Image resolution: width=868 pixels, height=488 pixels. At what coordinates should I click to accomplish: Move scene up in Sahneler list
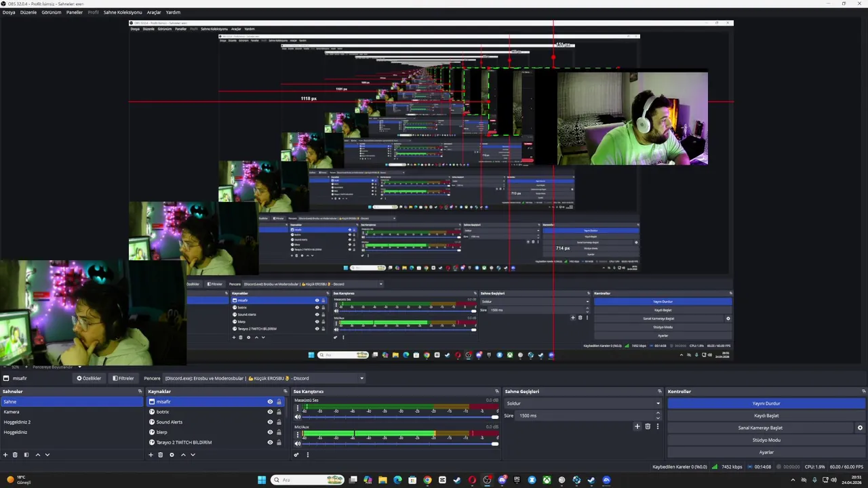[x=38, y=455]
